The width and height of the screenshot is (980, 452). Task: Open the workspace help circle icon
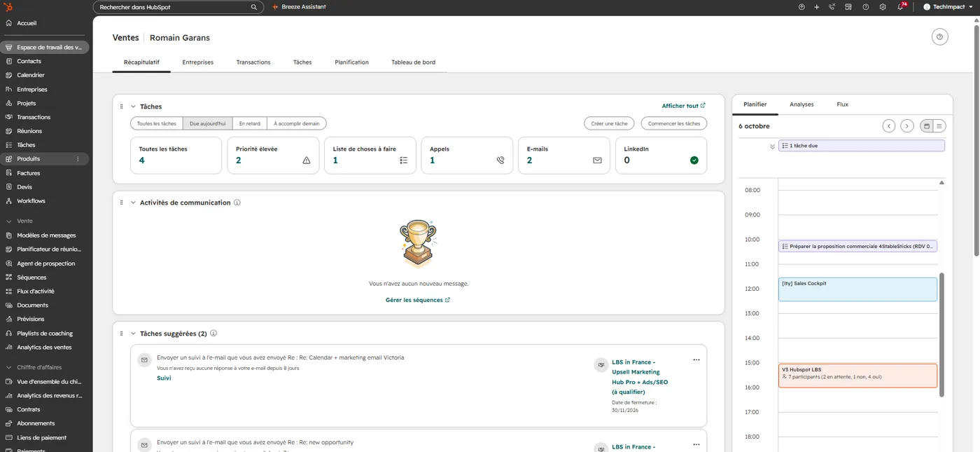click(x=939, y=37)
